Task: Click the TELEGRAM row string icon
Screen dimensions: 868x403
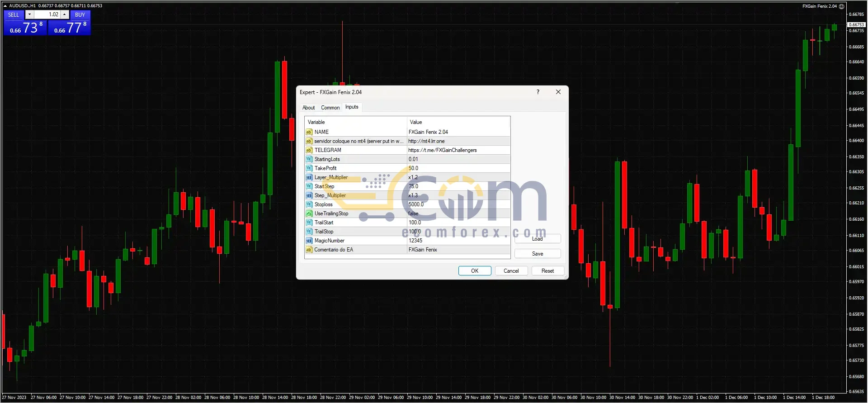Action: pyautogui.click(x=309, y=150)
